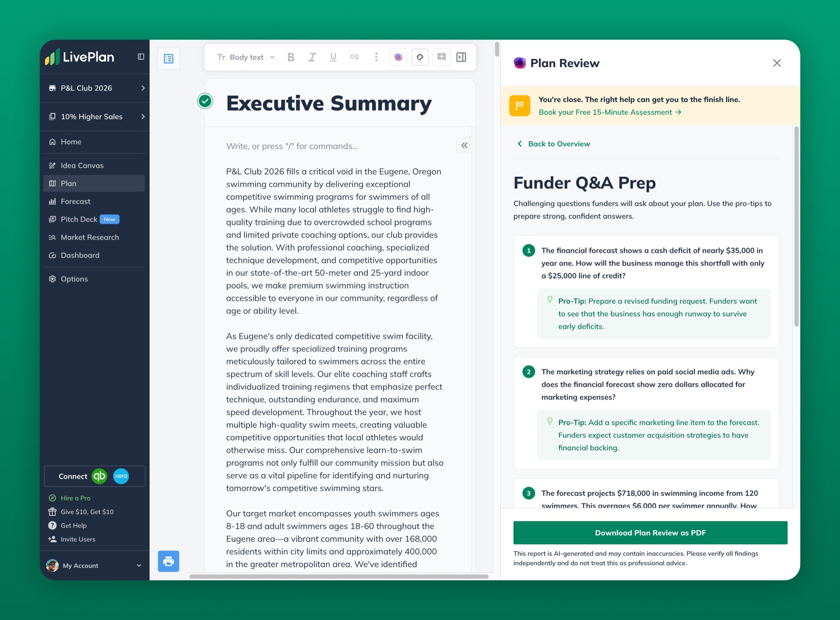Click the Funder Q&A Prep heading

pyautogui.click(x=585, y=183)
